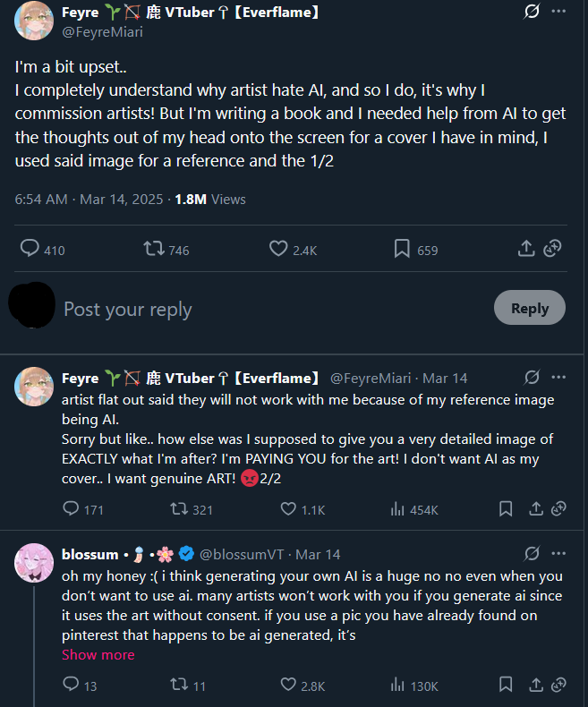Bookmark the main post with 659 bookmarks
This screenshot has width=588, height=707.
[402, 249]
